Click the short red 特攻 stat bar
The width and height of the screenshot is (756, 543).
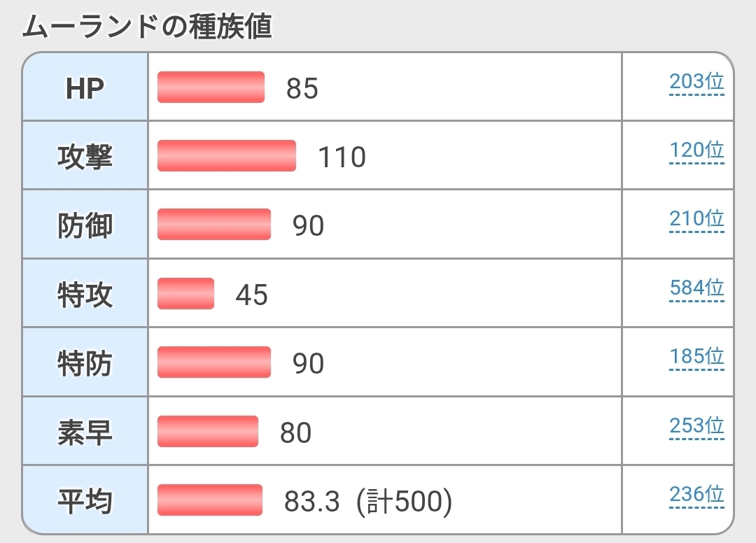click(x=185, y=293)
